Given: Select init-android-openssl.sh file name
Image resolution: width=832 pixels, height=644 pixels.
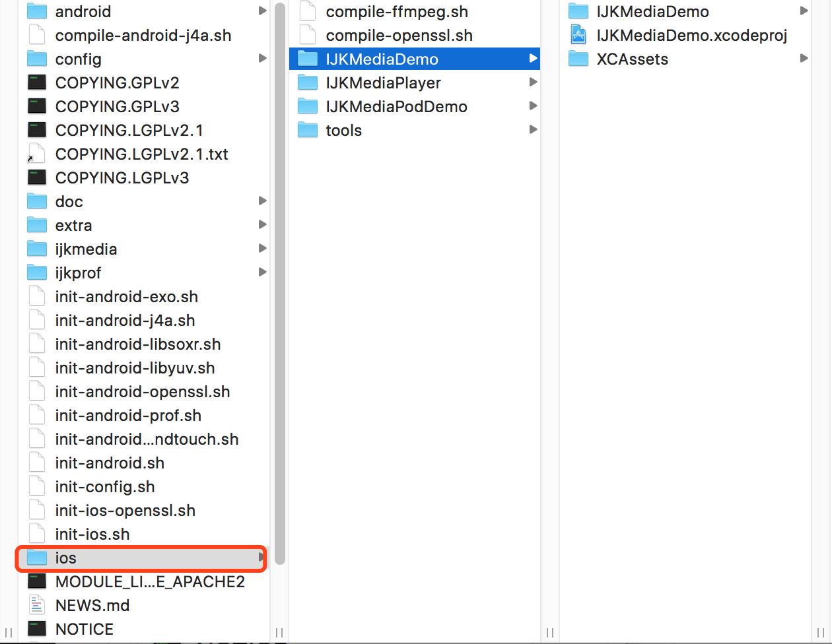Looking at the screenshot, I should (143, 392).
